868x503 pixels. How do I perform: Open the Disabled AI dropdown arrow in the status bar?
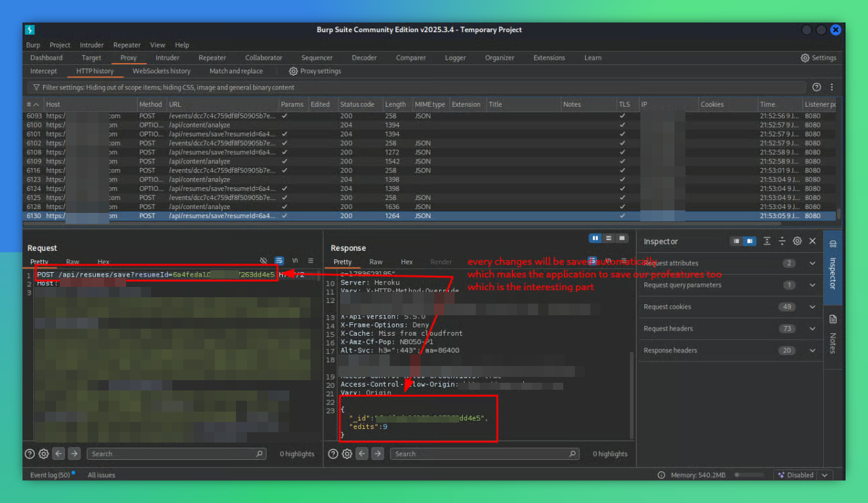tap(824, 475)
